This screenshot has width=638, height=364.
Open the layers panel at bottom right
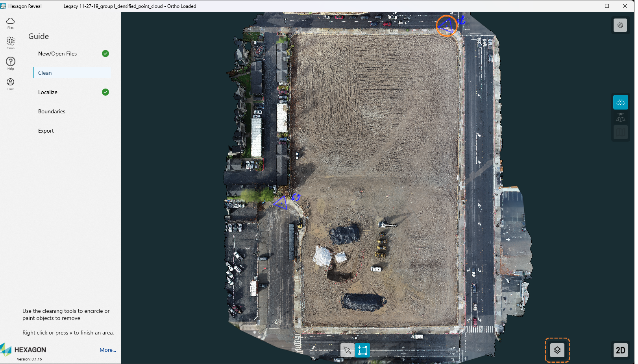(x=557, y=350)
